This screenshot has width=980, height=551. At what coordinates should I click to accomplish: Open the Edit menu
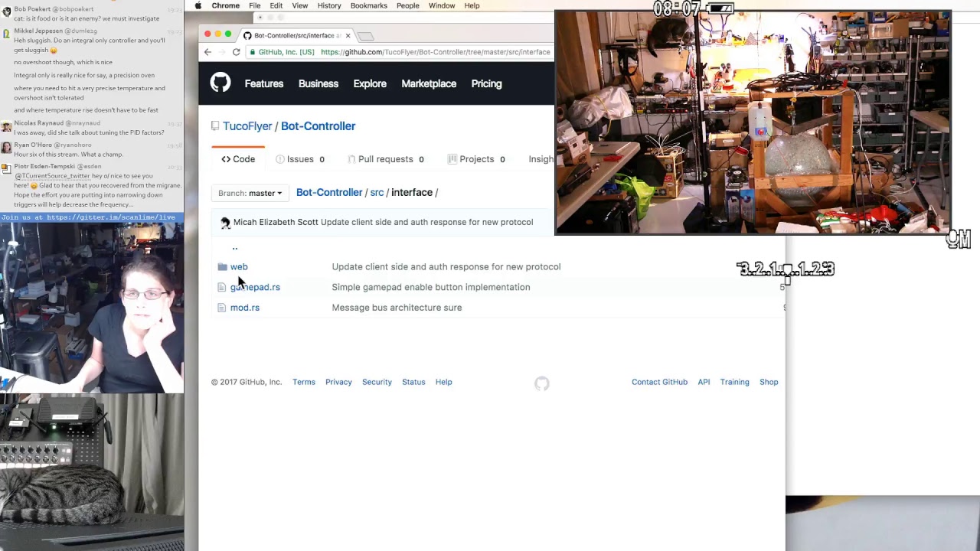(x=276, y=5)
